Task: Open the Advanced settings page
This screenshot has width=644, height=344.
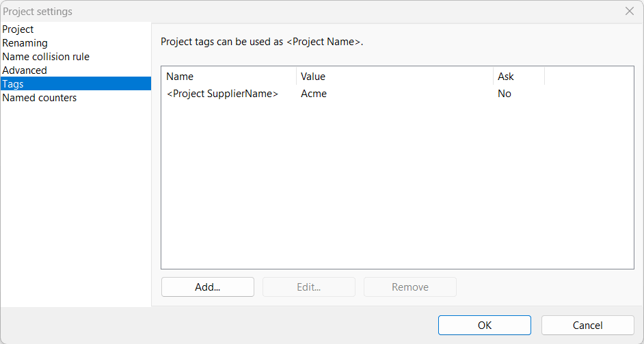Action: click(76, 70)
